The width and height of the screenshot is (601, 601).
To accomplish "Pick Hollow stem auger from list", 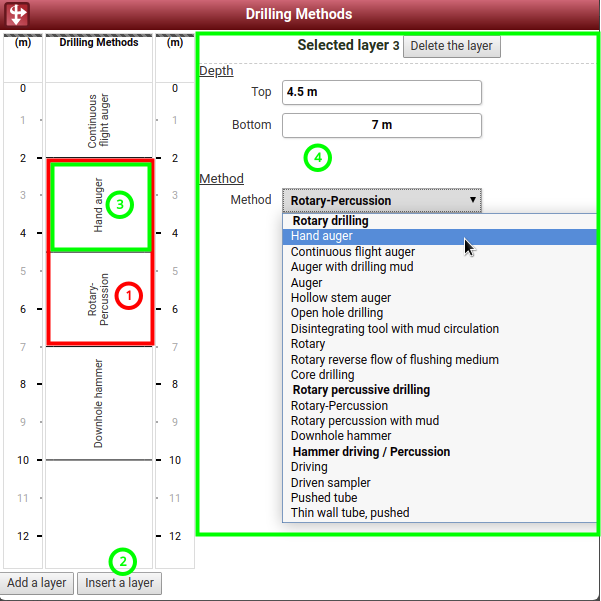I will coord(340,298).
